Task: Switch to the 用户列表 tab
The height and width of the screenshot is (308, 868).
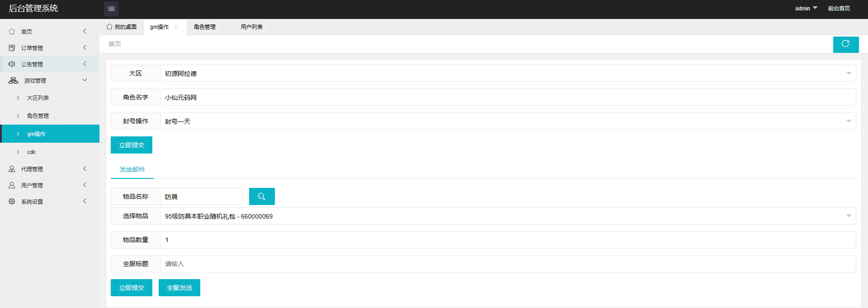Action: (x=252, y=27)
